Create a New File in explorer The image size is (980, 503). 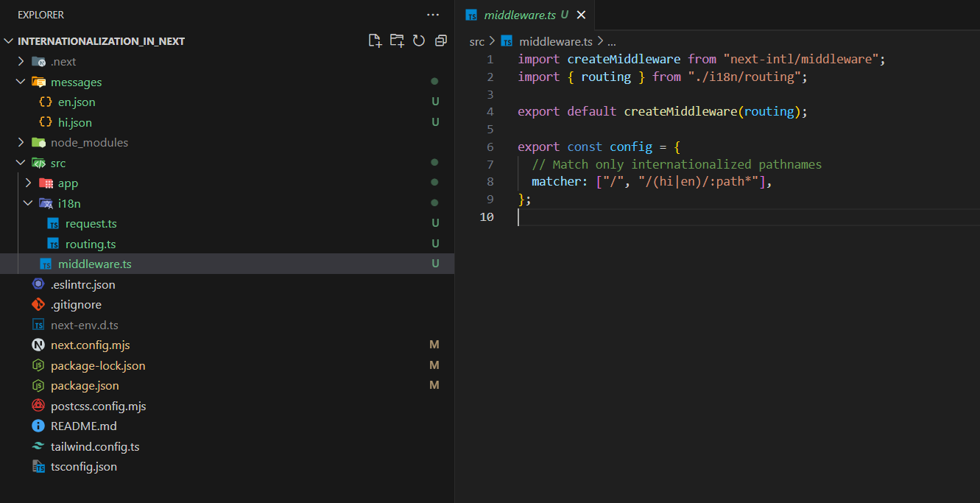click(x=375, y=41)
